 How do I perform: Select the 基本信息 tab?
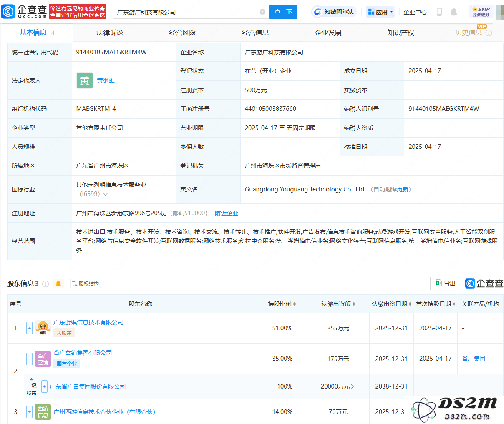[x=37, y=33]
